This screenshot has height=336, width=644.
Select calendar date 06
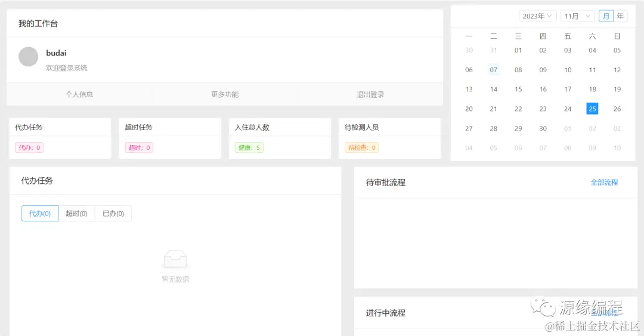469,70
